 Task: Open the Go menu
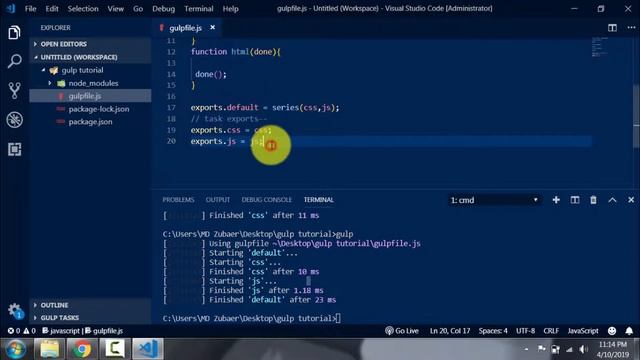138,9
